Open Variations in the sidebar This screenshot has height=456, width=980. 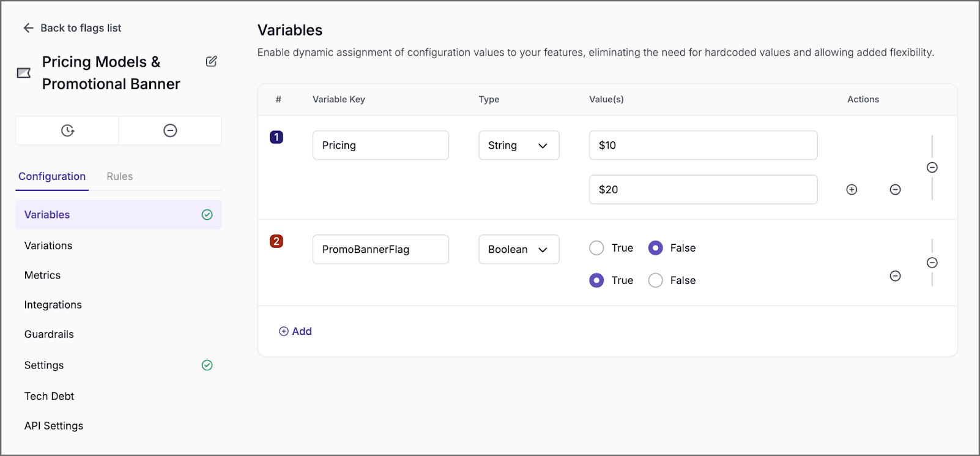pyautogui.click(x=48, y=245)
